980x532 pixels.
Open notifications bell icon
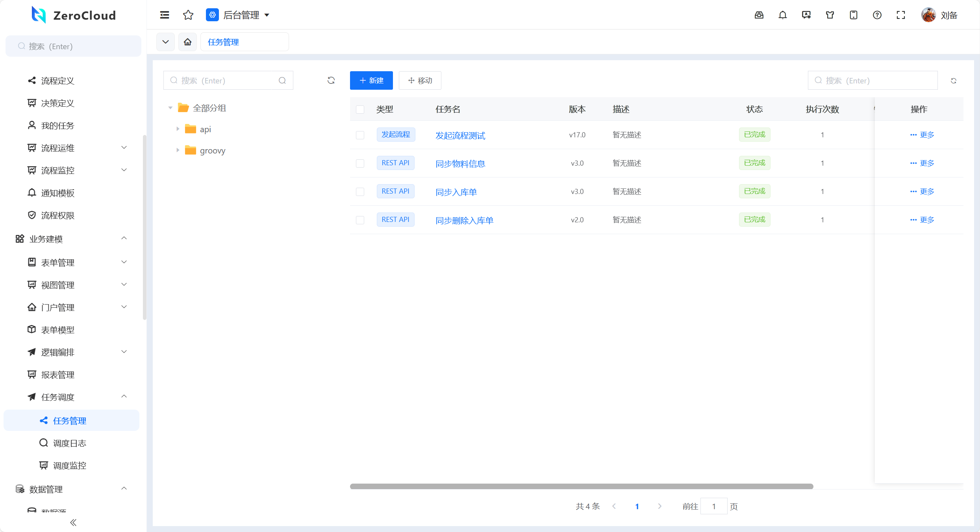coord(783,15)
